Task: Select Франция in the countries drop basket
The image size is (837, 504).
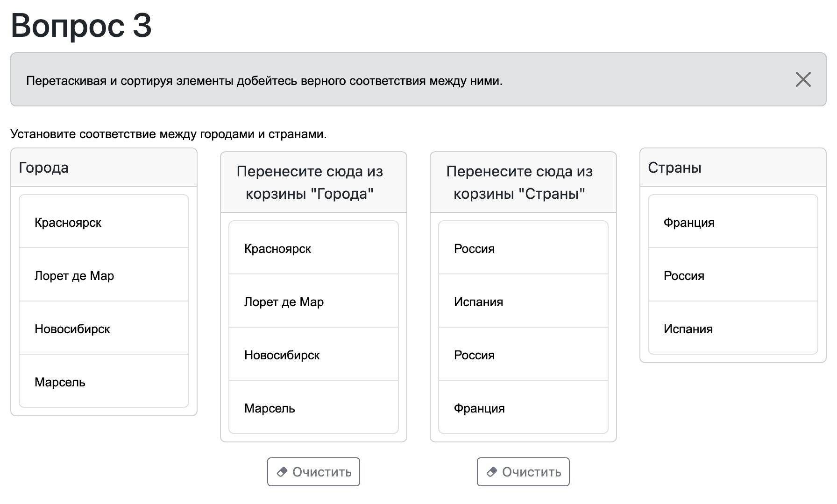Action: coord(523,408)
